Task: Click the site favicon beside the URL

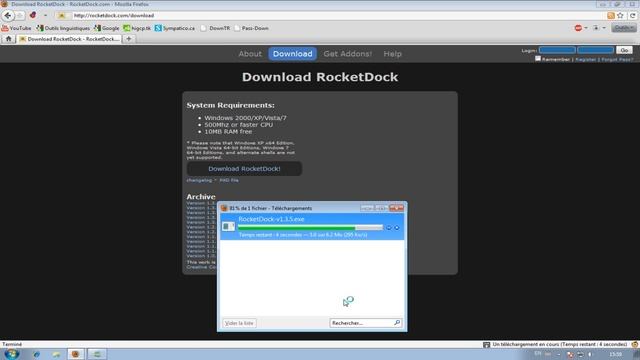Action: 62,16
